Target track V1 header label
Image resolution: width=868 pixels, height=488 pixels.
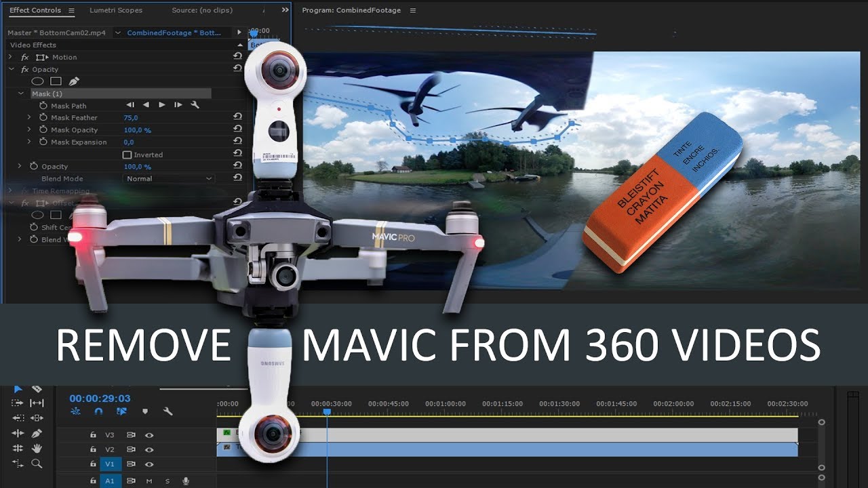point(111,464)
